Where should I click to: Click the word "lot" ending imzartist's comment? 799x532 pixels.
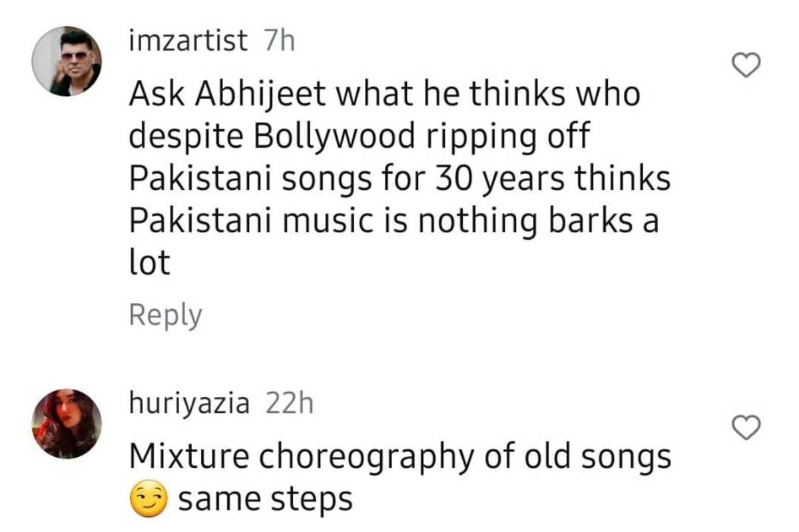pos(149,265)
